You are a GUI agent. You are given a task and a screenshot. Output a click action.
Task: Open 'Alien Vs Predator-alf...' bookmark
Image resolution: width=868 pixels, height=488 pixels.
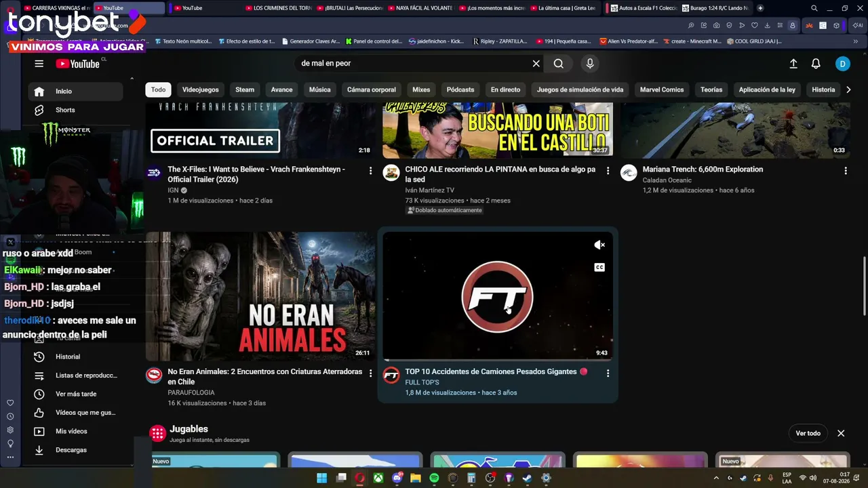[628, 41]
